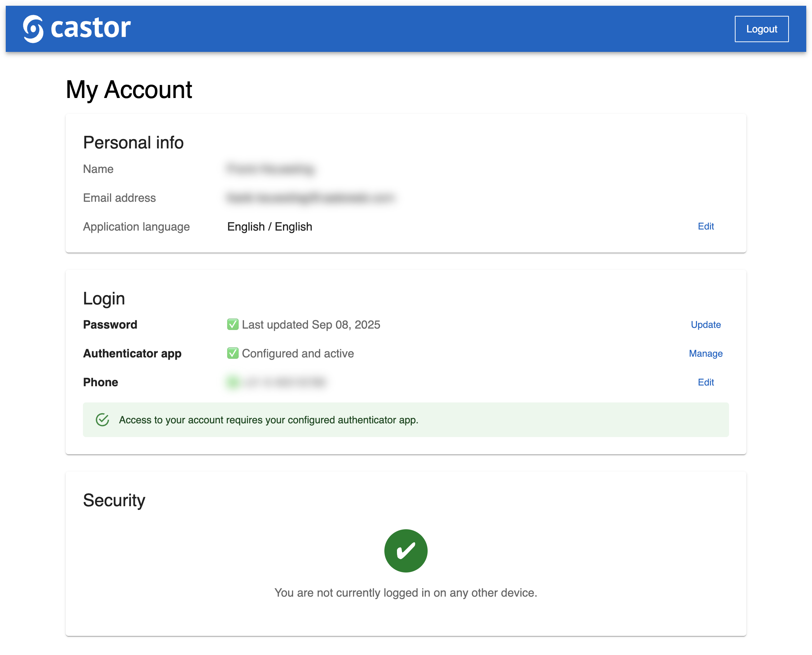Click the Castor swirl logo icon
Screen dimensions: 812x655
(x=33, y=29)
